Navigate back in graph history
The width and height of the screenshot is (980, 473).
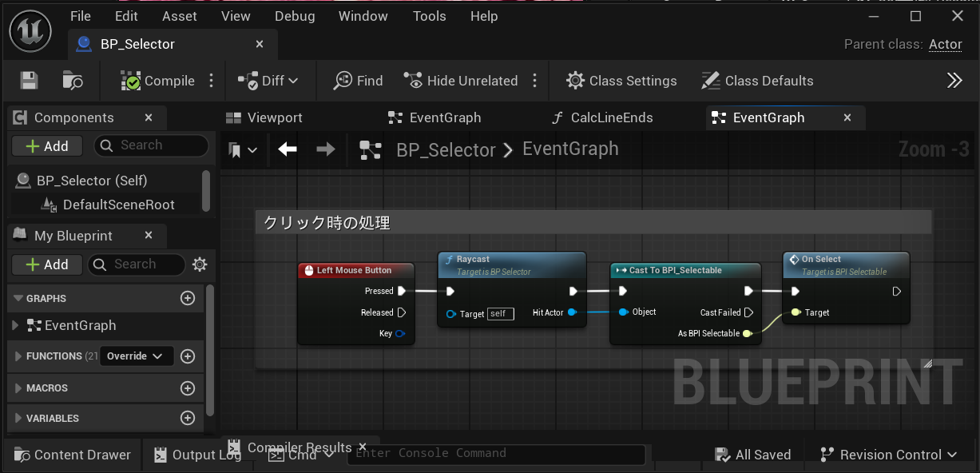click(288, 149)
